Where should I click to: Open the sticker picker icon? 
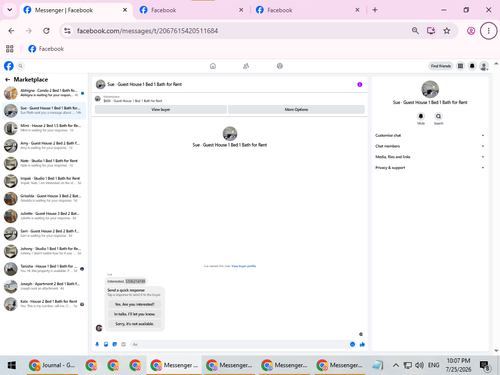(x=115, y=344)
